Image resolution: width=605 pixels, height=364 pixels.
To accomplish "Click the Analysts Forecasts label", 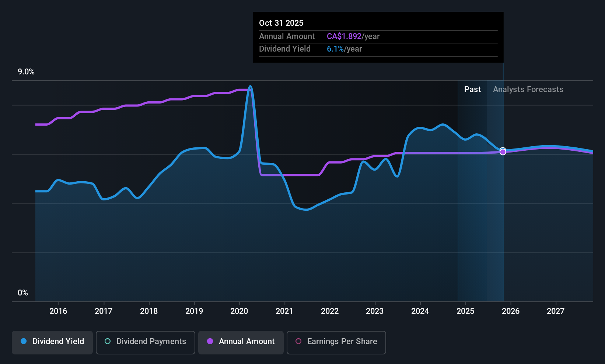I will point(528,90).
